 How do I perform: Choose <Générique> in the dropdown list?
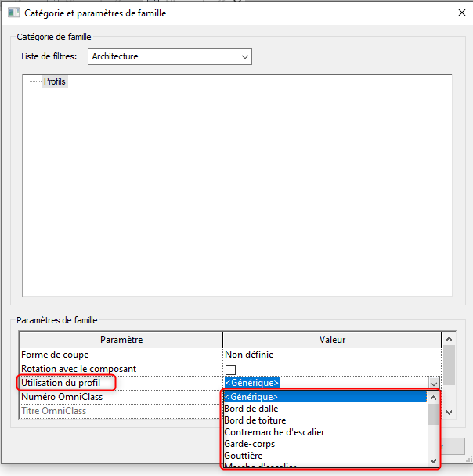(324, 397)
